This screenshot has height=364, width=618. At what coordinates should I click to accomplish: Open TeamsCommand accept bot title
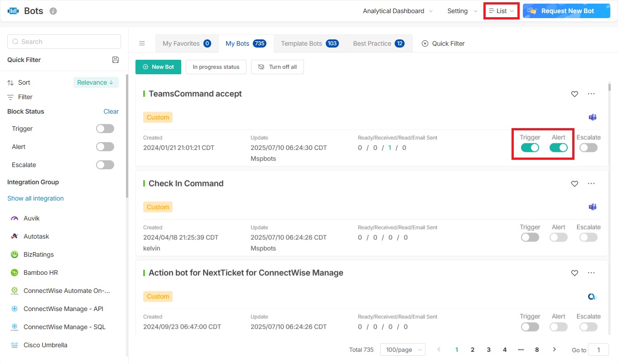195,94
